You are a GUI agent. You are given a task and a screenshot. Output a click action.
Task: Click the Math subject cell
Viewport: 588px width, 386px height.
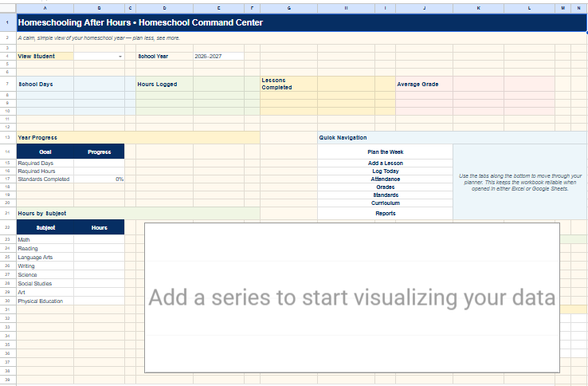pos(45,239)
